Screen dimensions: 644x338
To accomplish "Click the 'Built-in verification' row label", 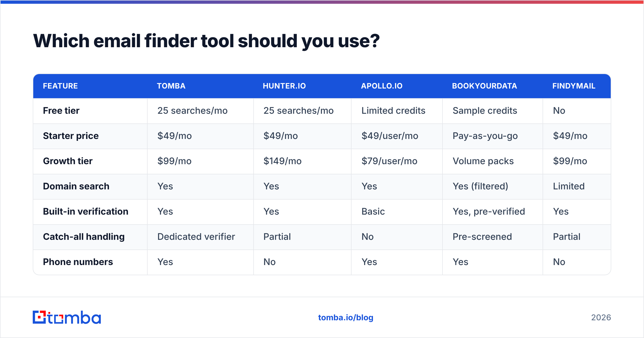I will click(x=86, y=211).
